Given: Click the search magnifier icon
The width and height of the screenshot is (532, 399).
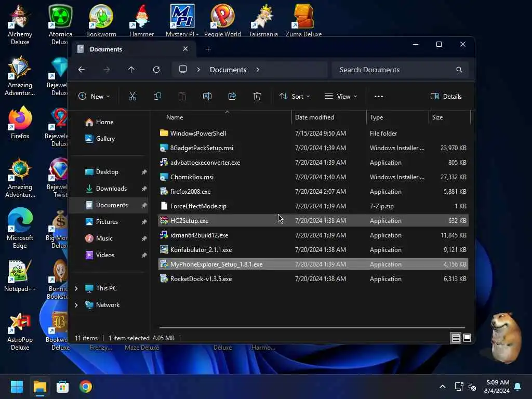Looking at the screenshot, I should tap(459, 70).
